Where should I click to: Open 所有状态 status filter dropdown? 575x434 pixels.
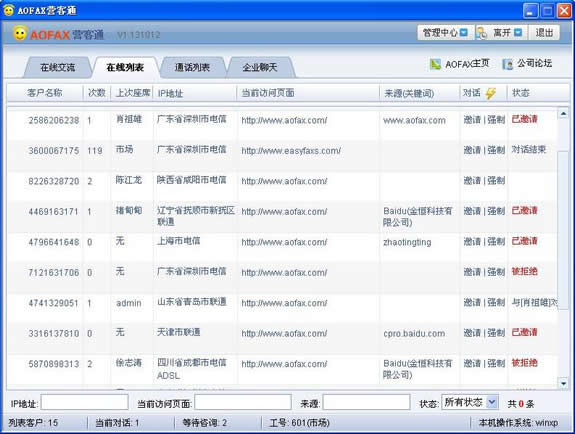[491, 402]
